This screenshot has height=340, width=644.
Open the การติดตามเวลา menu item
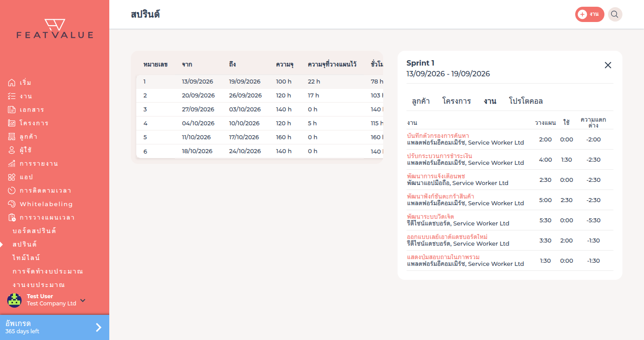(x=45, y=190)
